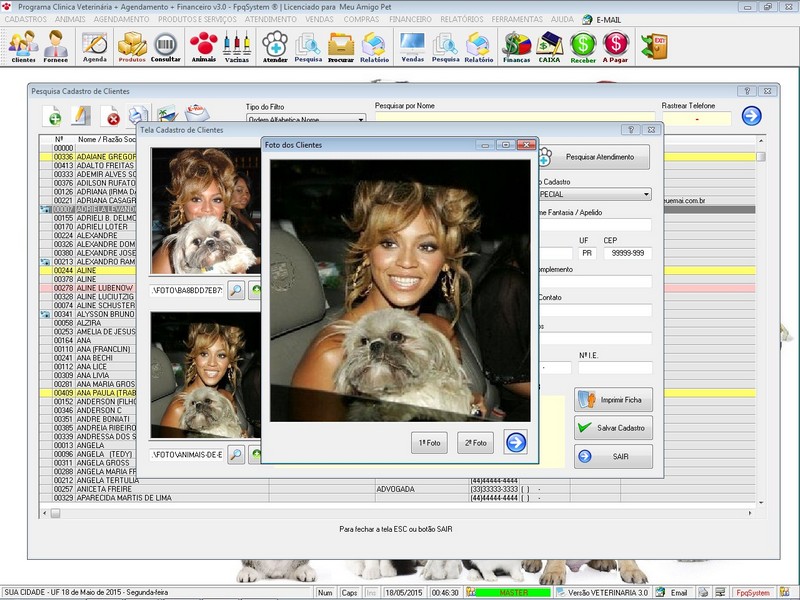Image resolution: width=800 pixels, height=600 pixels.
Task: Open the FERRAMENTAS menu
Action: click(517, 19)
